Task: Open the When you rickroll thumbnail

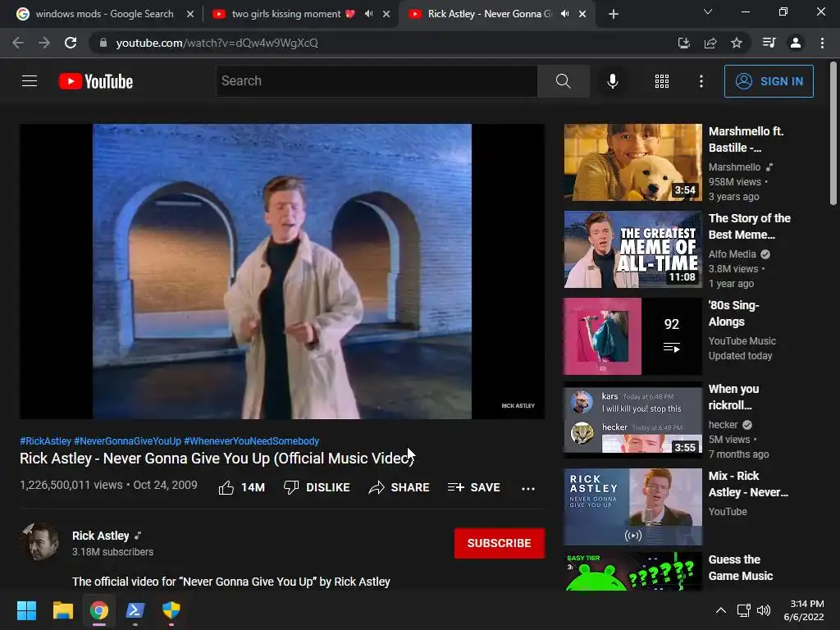Action: (x=632, y=419)
